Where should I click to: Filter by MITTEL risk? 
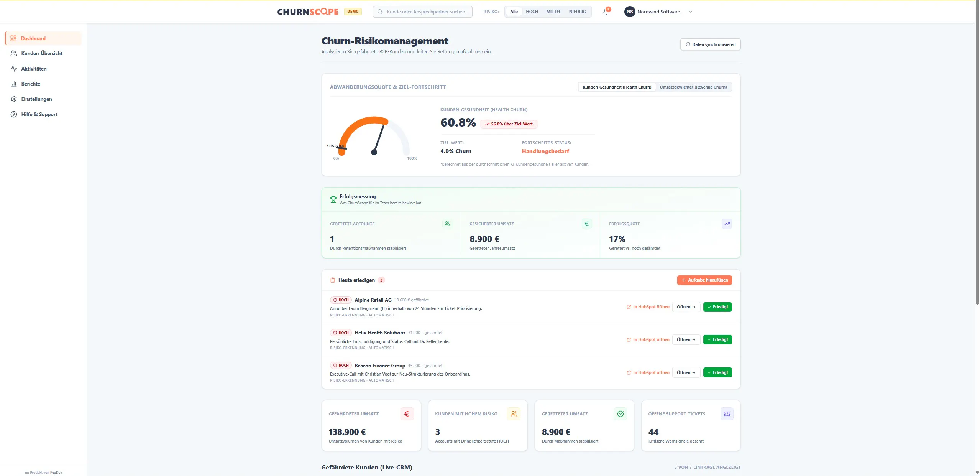click(x=553, y=12)
